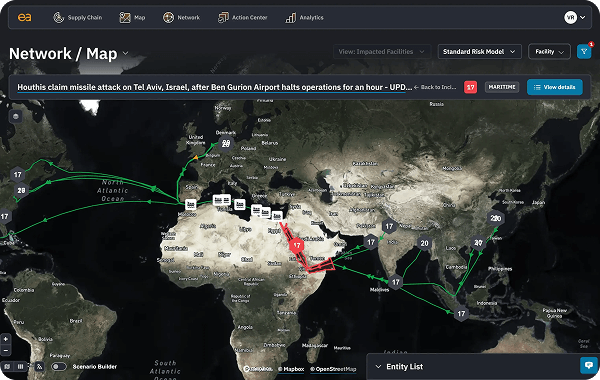Zoom out with the minus map control

tap(6, 350)
